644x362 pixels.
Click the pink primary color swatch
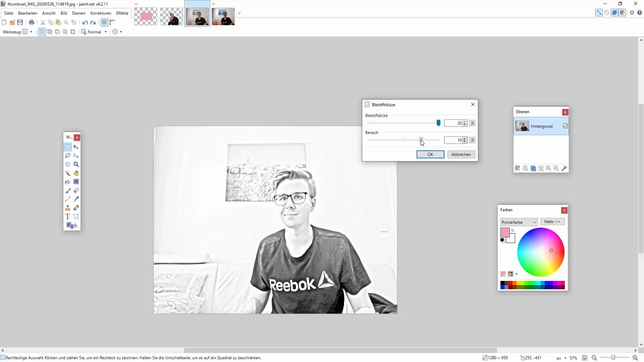click(505, 232)
